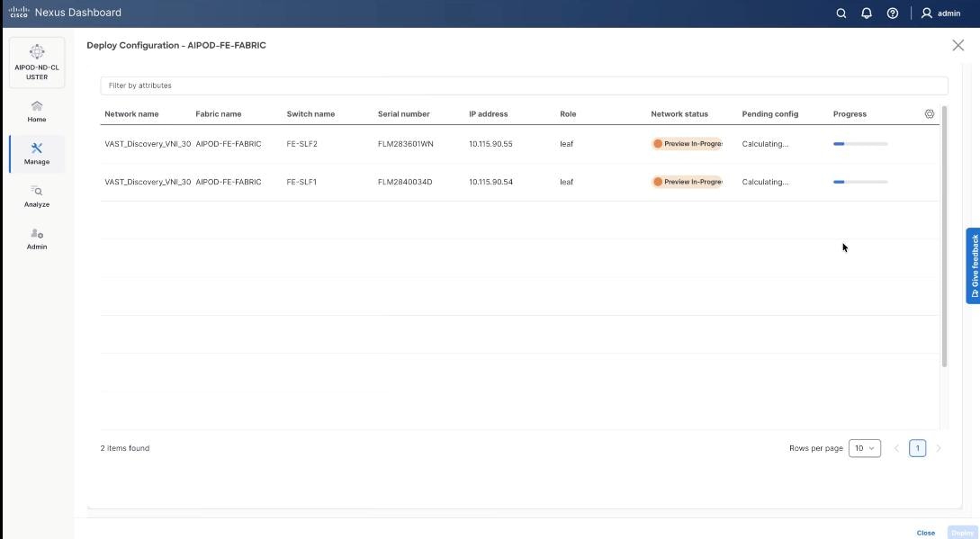The height and width of the screenshot is (539, 980).
Task: Click Preview In-Progress status for FE-SLF2
Action: (x=687, y=144)
